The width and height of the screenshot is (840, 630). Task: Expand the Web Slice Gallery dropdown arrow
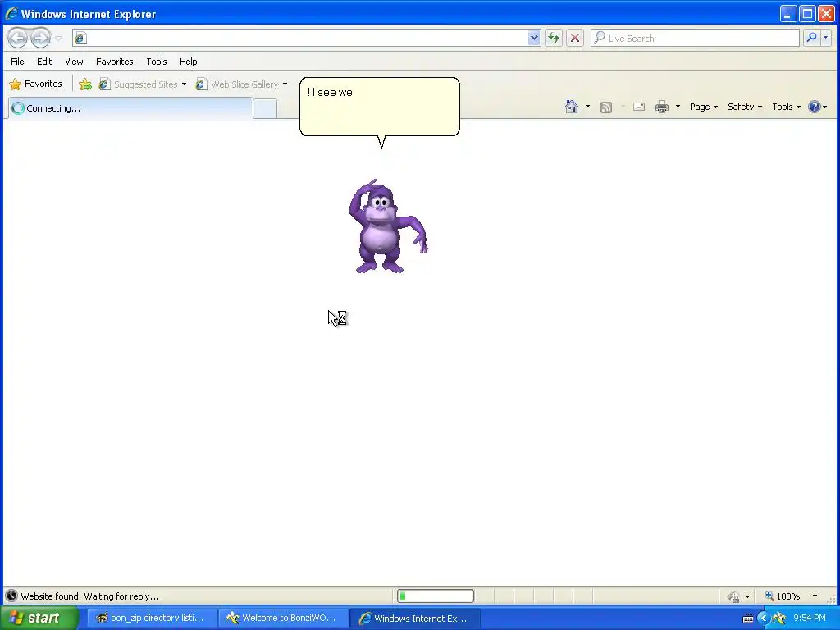point(285,84)
